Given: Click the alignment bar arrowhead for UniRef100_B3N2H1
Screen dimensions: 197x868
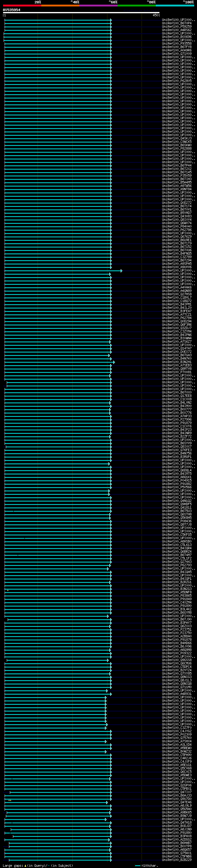Looking at the screenshot, I should click(x=114, y=362).
